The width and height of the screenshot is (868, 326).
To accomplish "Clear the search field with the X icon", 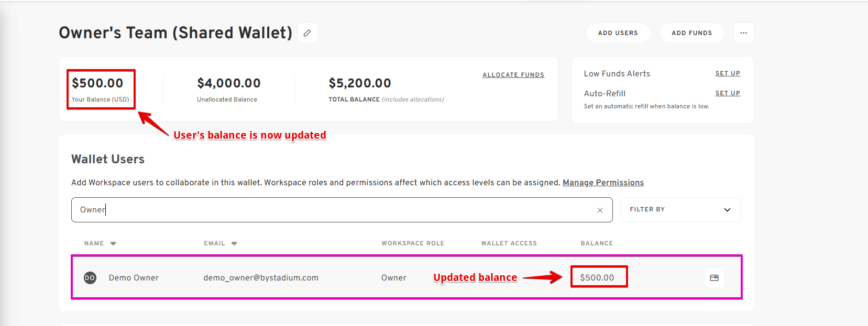I will (600, 210).
